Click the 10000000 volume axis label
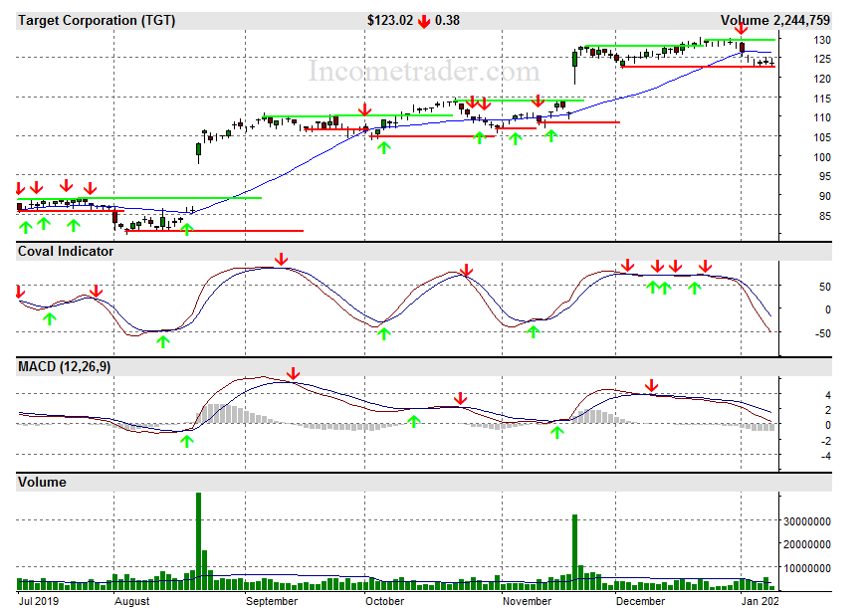This screenshot has width=868, height=611. click(806, 568)
